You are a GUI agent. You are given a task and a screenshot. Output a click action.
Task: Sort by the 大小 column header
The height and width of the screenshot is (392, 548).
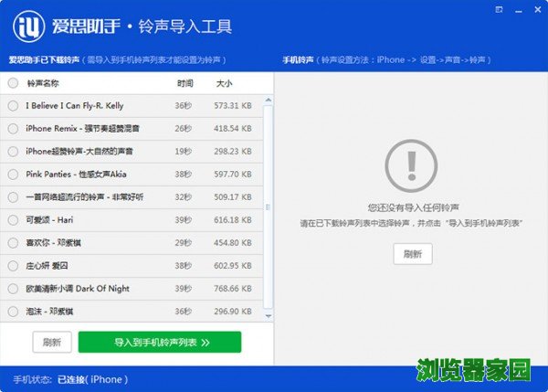224,83
